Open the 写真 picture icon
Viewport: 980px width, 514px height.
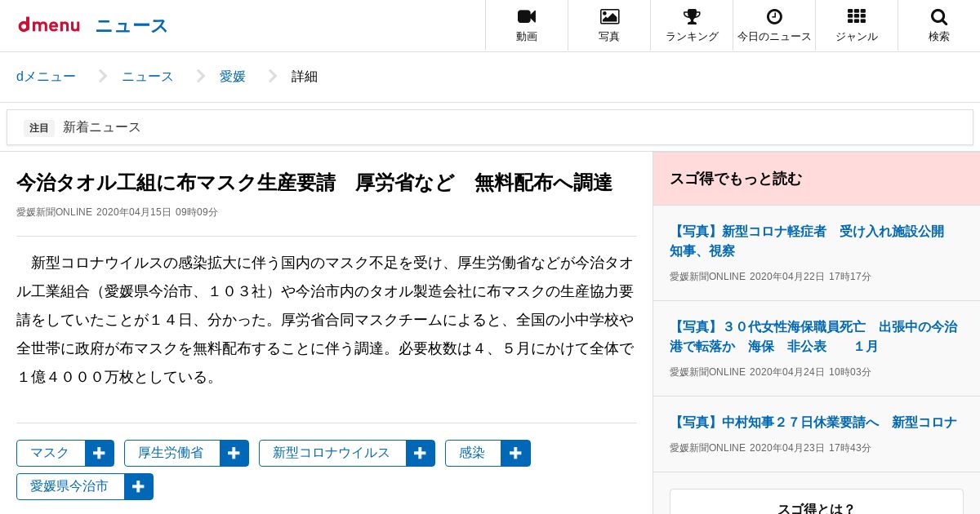pos(609,16)
